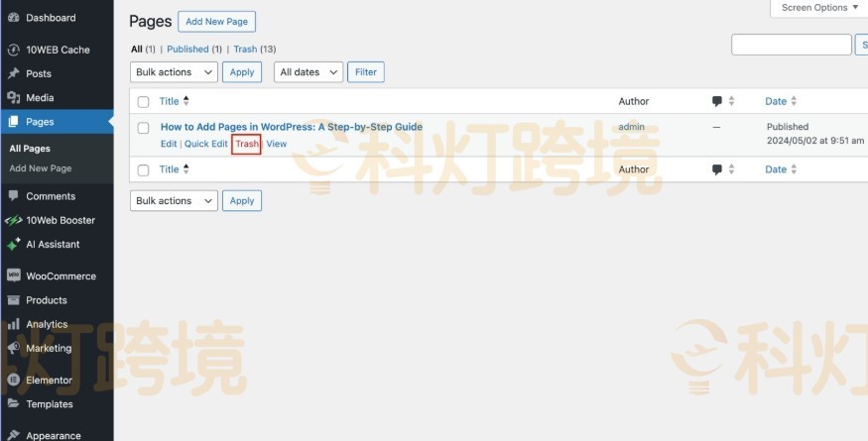Sort by comments icon in footer row

pos(717,169)
